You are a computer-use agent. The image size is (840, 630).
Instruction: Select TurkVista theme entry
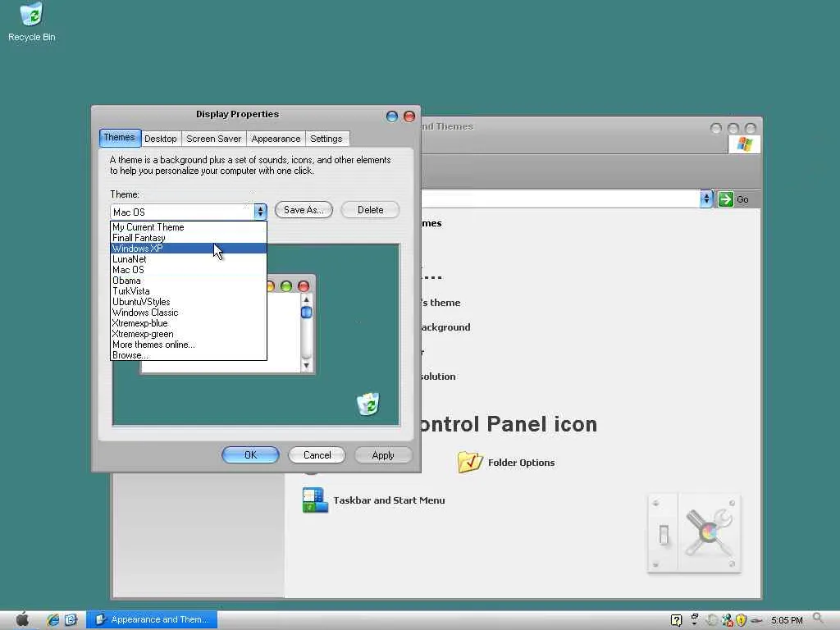click(189, 291)
